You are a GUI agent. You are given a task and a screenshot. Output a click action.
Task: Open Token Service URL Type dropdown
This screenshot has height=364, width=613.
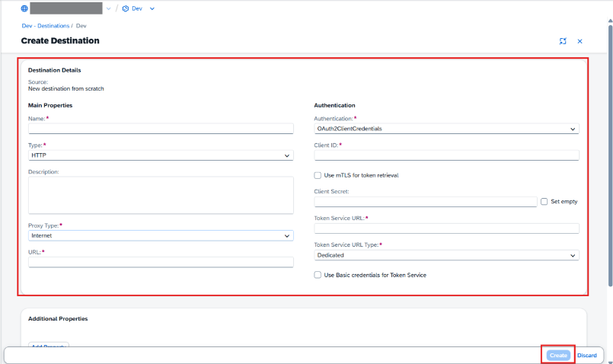click(x=446, y=255)
